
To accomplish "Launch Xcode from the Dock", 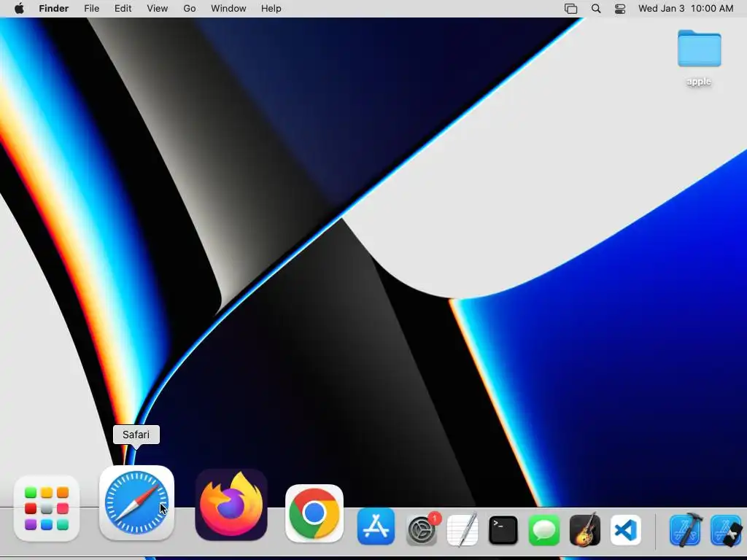I will coord(686,529).
